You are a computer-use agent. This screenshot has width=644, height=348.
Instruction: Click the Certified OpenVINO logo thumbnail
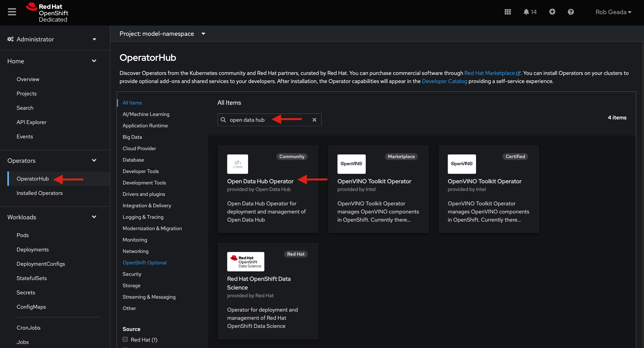[x=462, y=164]
